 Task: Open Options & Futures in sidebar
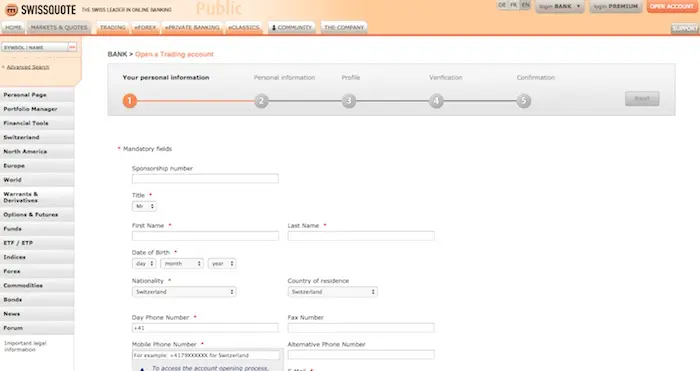(37, 215)
